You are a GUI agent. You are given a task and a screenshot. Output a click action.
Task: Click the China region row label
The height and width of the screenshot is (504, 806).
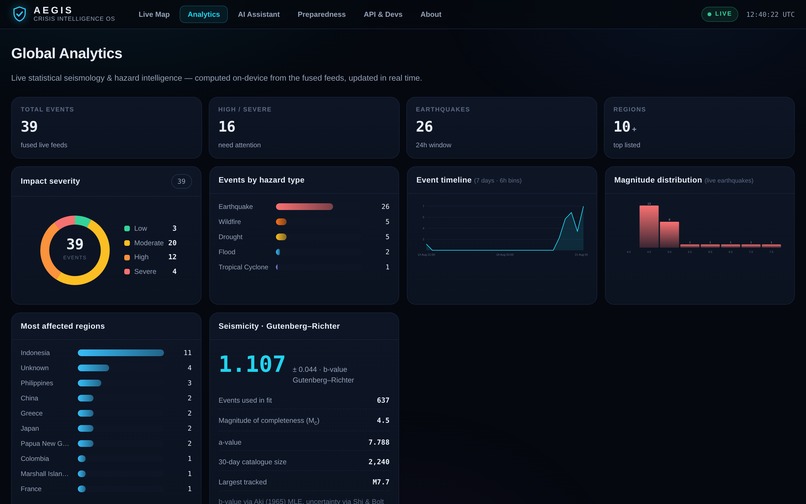pos(29,398)
